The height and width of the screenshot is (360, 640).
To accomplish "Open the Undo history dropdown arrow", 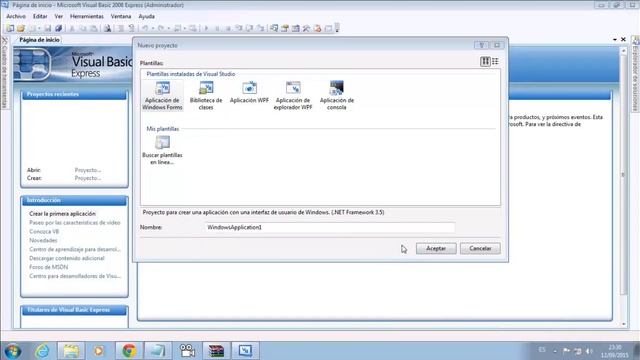I will (153, 28).
